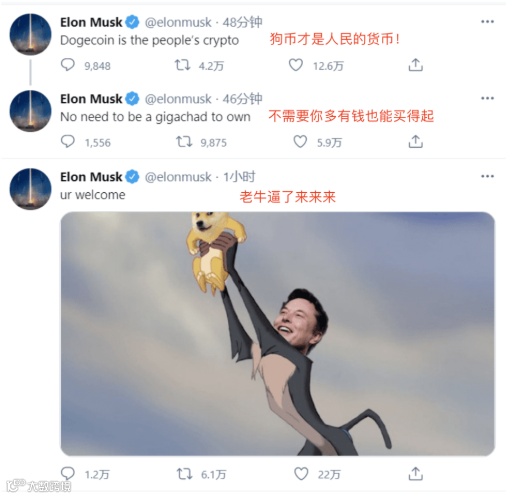This screenshot has width=529, height=498.
Task: Open more options for gigachad tweet
Action: tap(487, 99)
